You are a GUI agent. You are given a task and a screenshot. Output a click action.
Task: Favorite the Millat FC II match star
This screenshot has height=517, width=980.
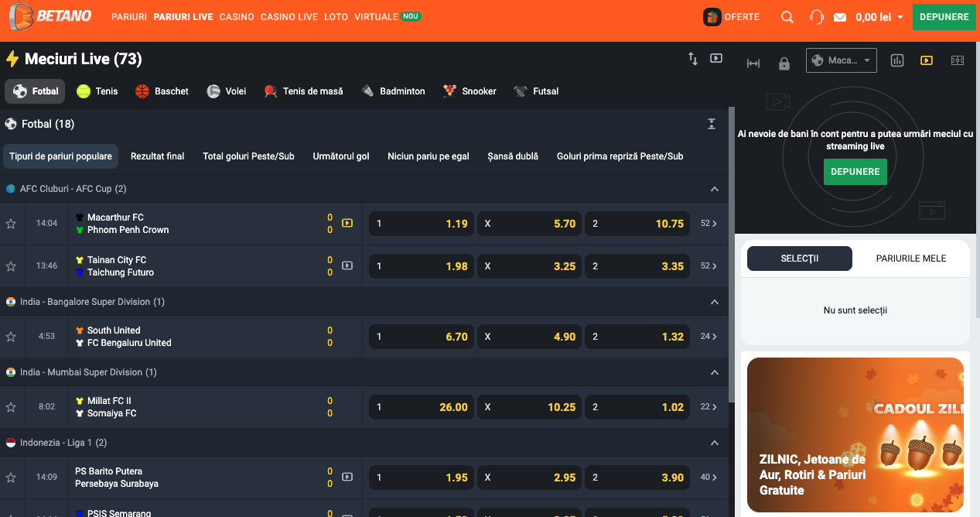(x=11, y=407)
